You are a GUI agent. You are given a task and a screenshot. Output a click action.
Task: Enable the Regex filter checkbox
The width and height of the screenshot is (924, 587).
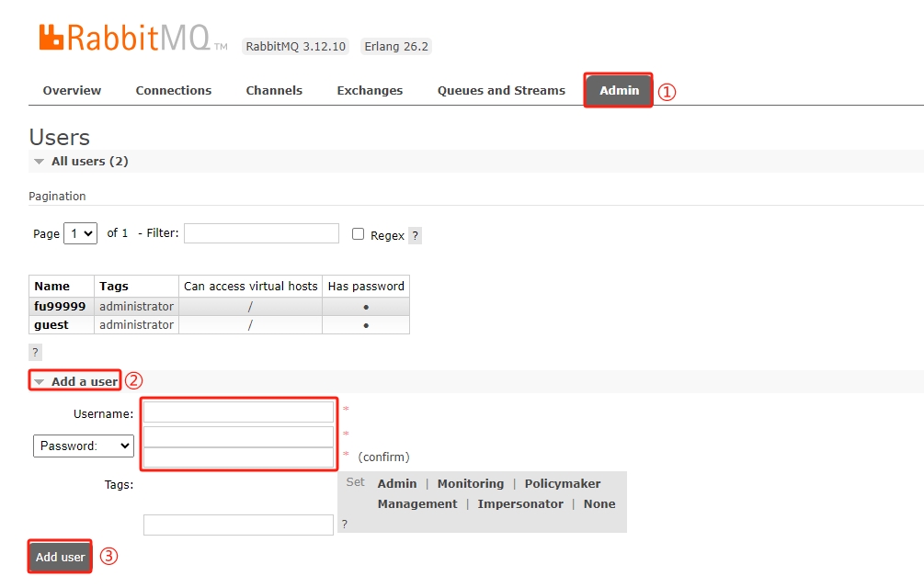coord(359,234)
